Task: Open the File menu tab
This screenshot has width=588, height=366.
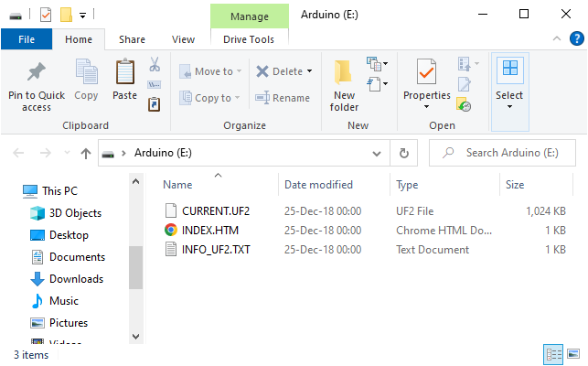Action: tap(27, 39)
